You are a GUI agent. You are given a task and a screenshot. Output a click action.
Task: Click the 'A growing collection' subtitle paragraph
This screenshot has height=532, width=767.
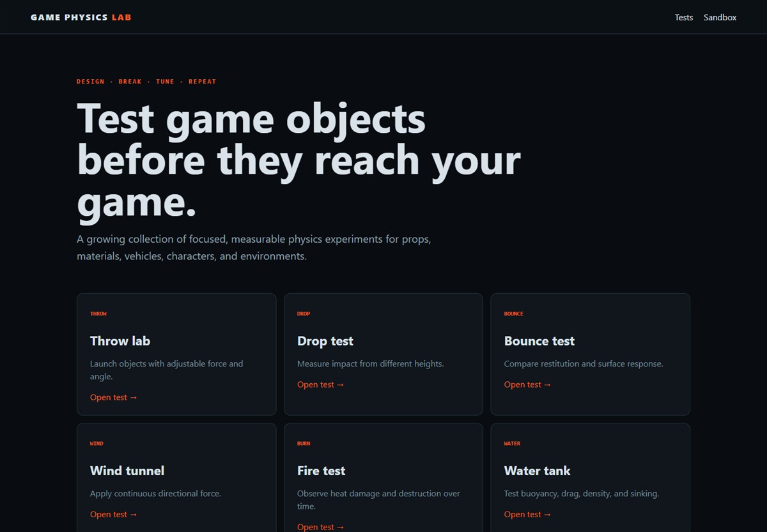[x=254, y=247]
